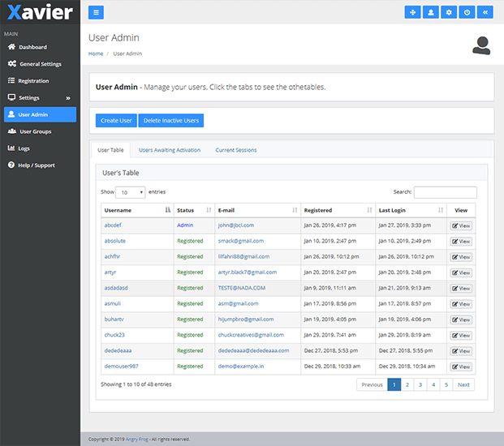The width and height of the screenshot is (504, 446).
Task: Sort by the Username column
Action: point(137,210)
